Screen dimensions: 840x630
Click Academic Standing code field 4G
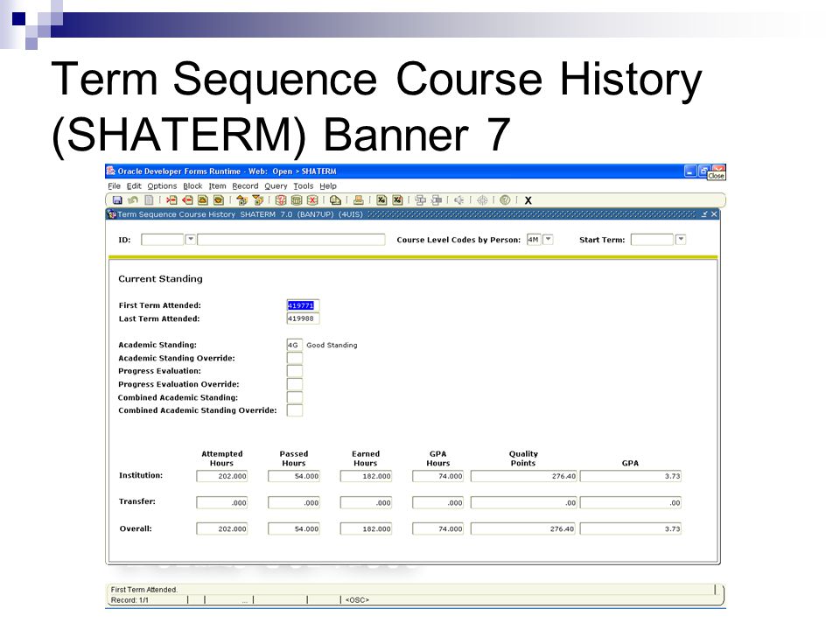pos(295,345)
